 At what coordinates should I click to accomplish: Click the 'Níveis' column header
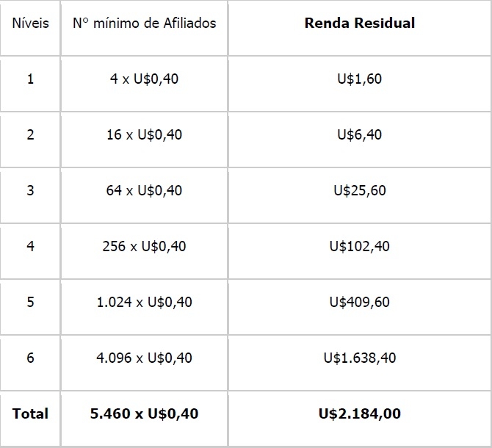(30, 23)
